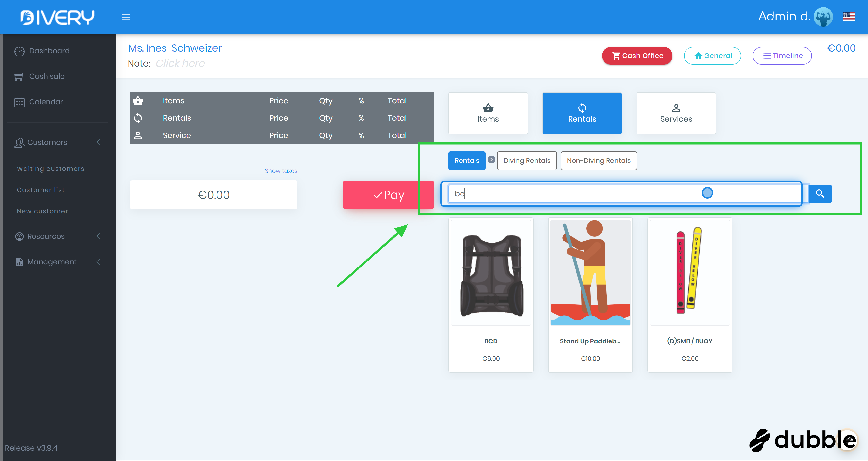Click the arrow next to Rentals breadcrumb

click(x=491, y=160)
